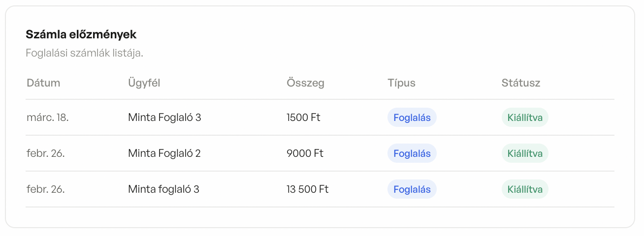Click the 9000 Ft amount cell
644x236 pixels.
(305, 153)
